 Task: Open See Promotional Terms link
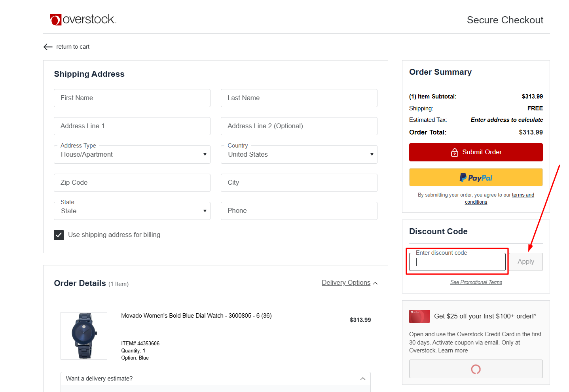476,282
